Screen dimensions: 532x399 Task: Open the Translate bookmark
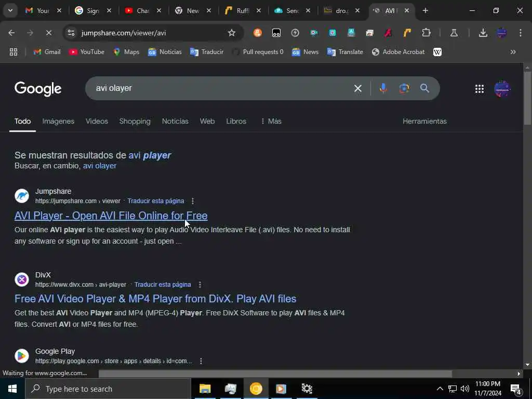point(345,52)
